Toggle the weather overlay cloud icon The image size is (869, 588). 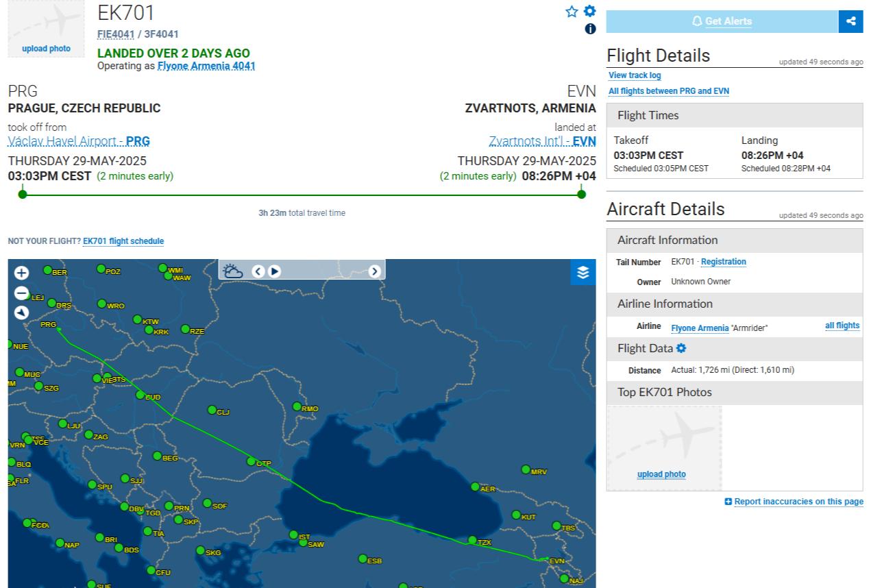point(233,271)
